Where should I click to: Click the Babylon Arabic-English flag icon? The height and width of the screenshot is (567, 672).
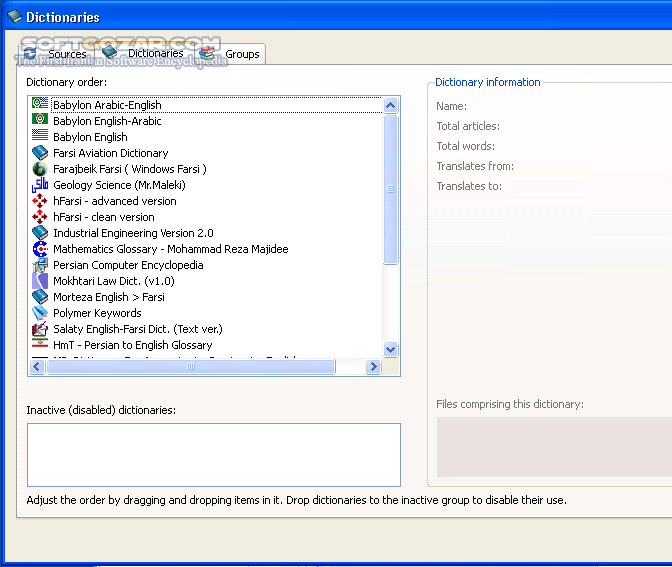(x=40, y=103)
